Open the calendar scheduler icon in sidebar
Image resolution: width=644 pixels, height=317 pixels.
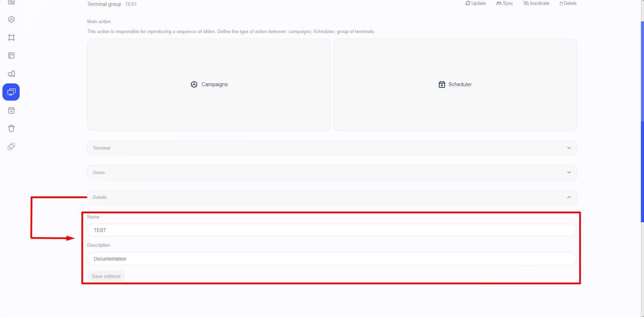(x=11, y=110)
